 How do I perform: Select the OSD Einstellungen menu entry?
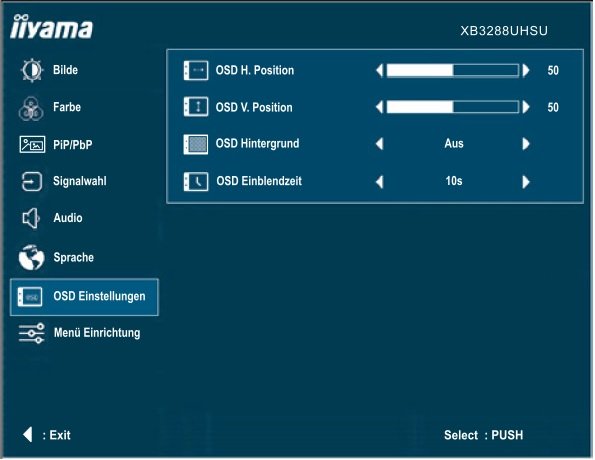point(84,297)
